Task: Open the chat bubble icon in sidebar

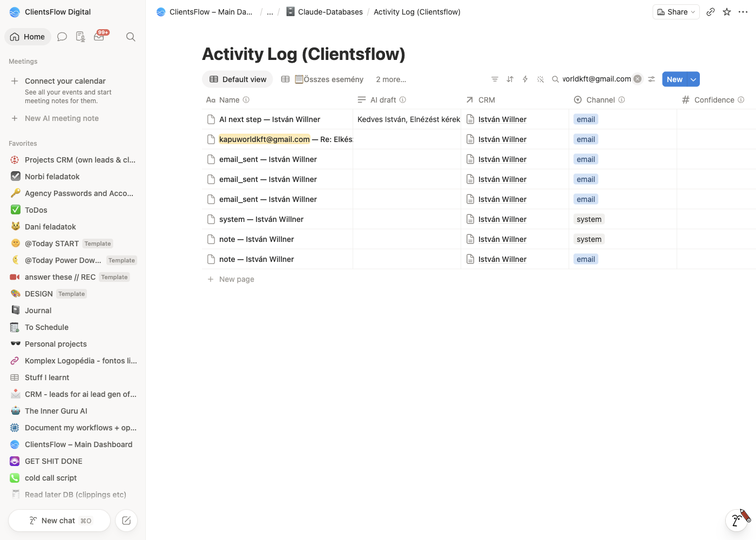Action: [62, 37]
